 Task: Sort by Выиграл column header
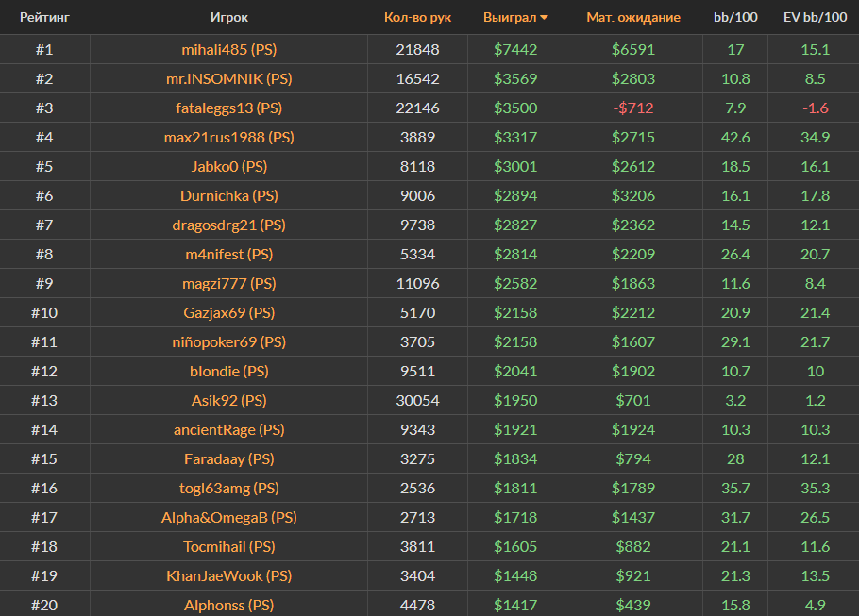pyautogui.click(x=509, y=17)
